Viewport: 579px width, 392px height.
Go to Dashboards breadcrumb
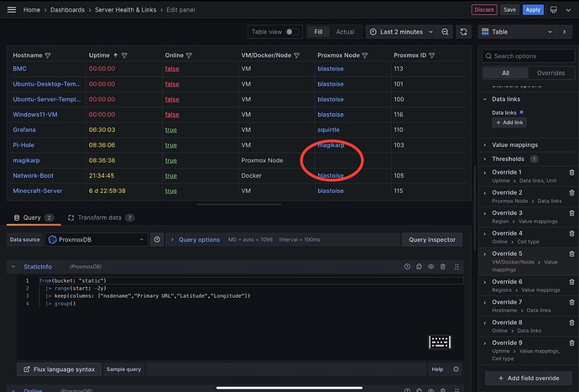[x=68, y=9]
